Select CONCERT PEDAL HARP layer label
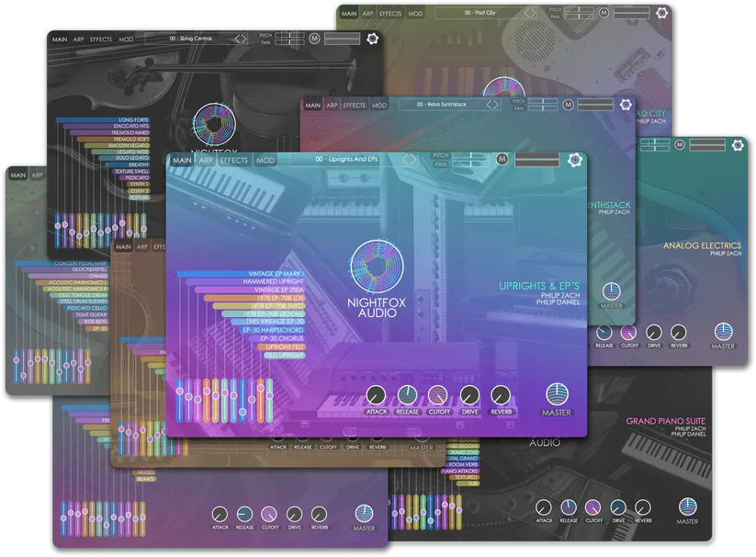Screen dimensions: 756x557 click(81, 263)
